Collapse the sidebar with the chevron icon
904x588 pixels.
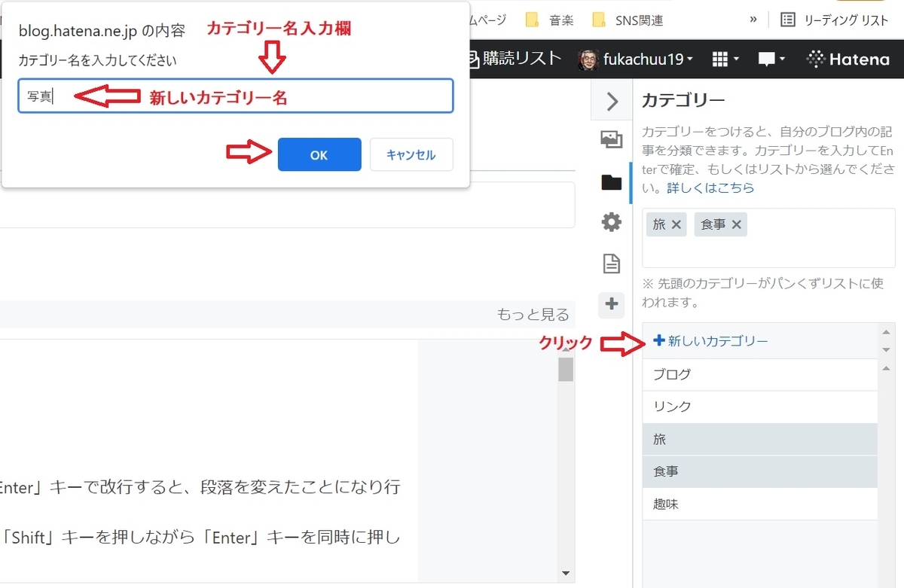611,100
